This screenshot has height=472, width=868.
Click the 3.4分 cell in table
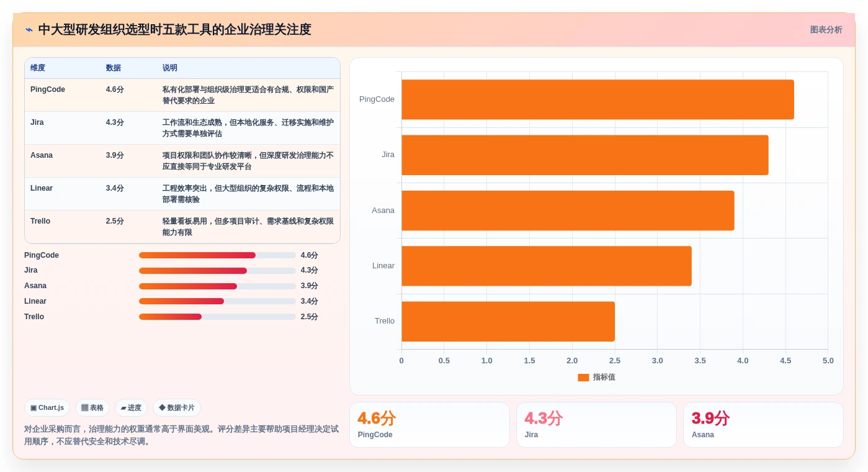(x=115, y=188)
